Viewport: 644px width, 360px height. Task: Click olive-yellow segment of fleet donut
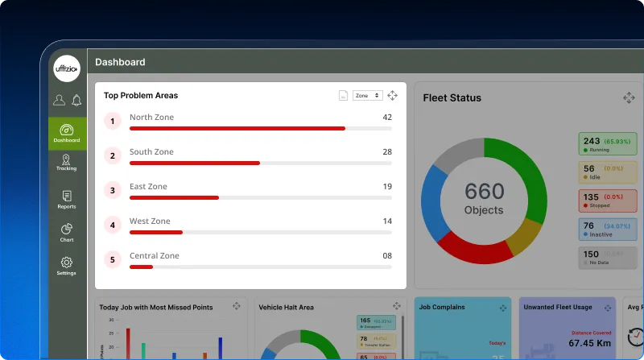tap(522, 237)
